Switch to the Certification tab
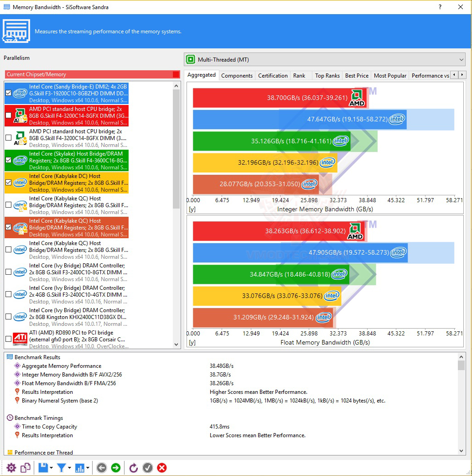The width and height of the screenshot is (472, 476). coord(273,76)
